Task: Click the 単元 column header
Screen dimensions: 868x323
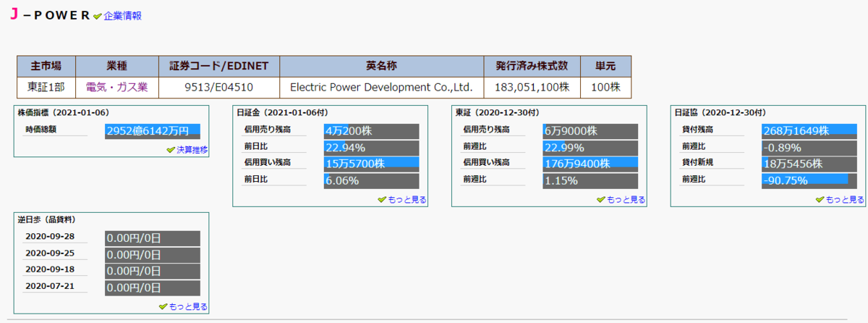Action: pos(606,66)
